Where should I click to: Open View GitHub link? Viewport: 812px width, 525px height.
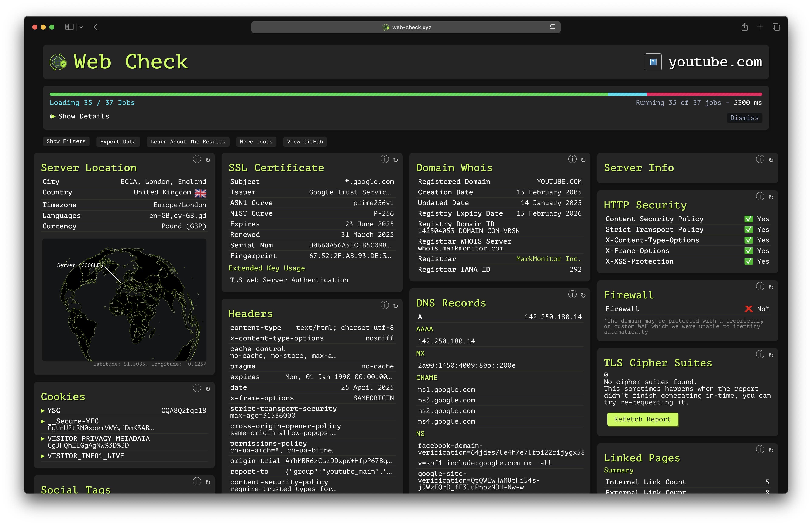[305, 142]
